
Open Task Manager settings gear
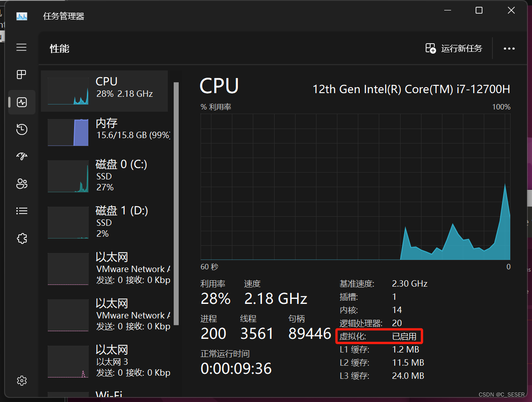point(22,381)
